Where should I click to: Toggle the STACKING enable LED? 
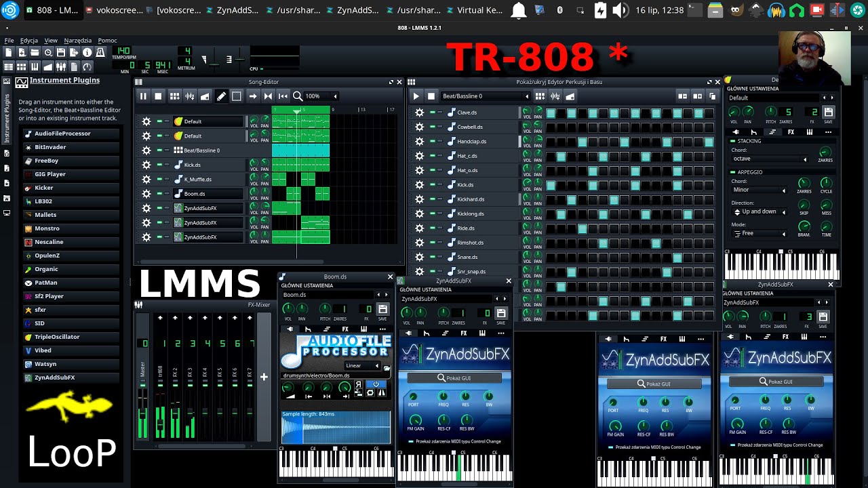pyautogui.click(x=733, y=141)
